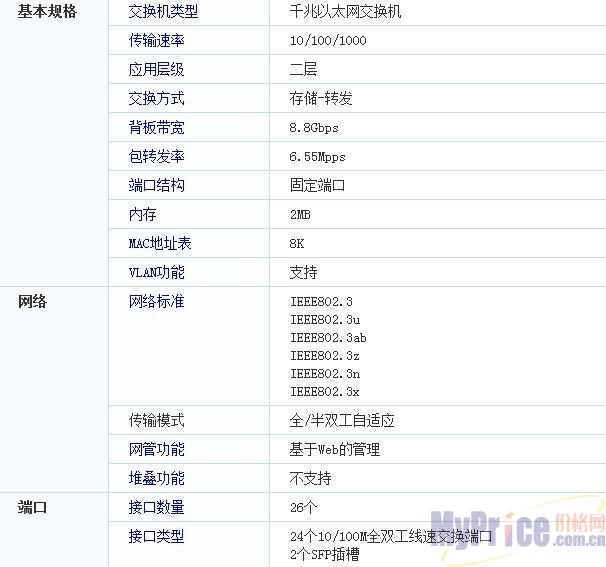
Task: Select the 交换机类型 label cell
Action: click(x=163, y=12)
